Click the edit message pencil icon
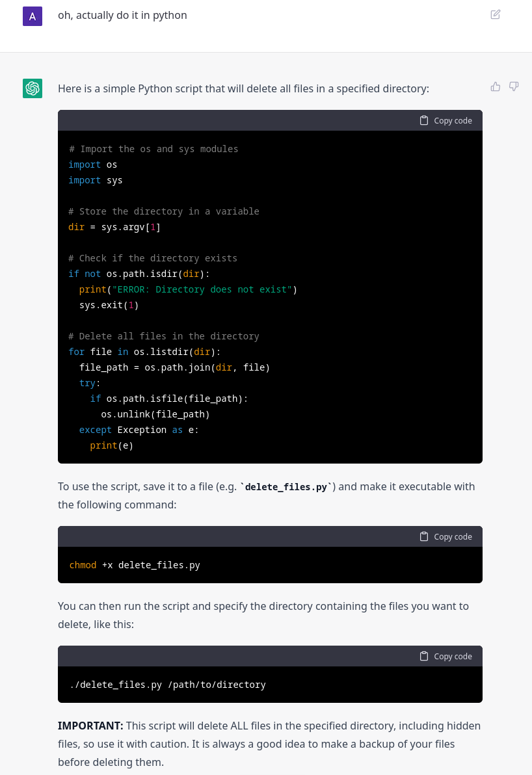The image size is (532, 775). pyautogui.click(x=496, y=14)
